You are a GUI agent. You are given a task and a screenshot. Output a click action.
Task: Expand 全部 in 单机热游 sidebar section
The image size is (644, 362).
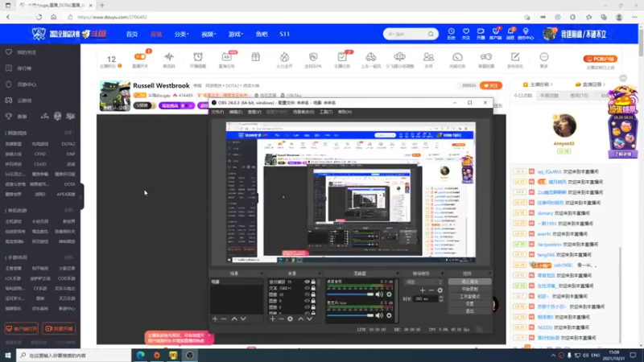pos(68,211)
